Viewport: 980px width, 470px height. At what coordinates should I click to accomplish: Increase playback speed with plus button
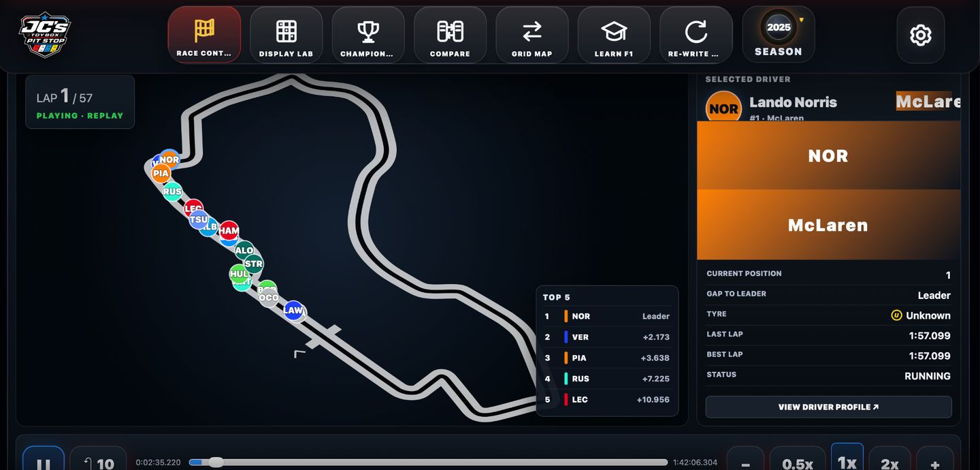935,460
